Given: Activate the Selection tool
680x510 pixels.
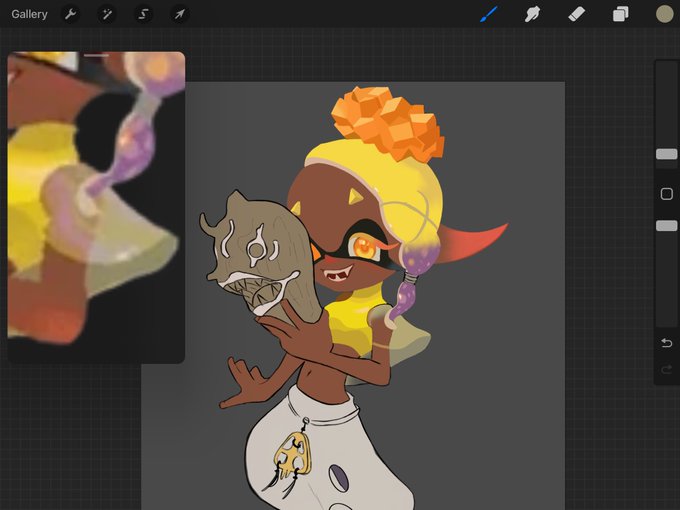Looking at the screenshot, I should pos(143,14).
